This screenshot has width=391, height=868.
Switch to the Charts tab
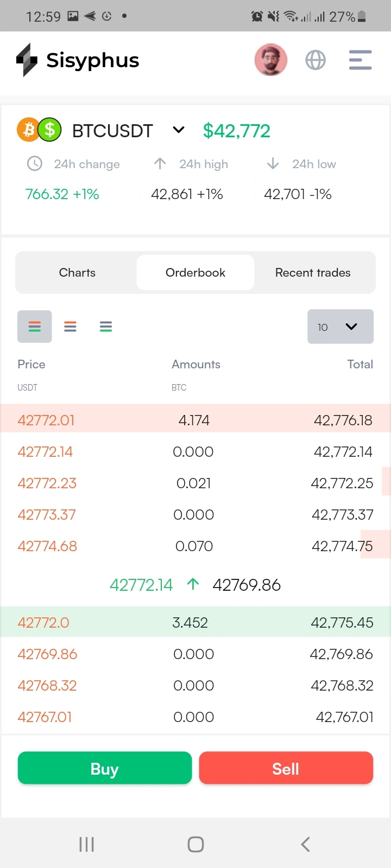77,272
